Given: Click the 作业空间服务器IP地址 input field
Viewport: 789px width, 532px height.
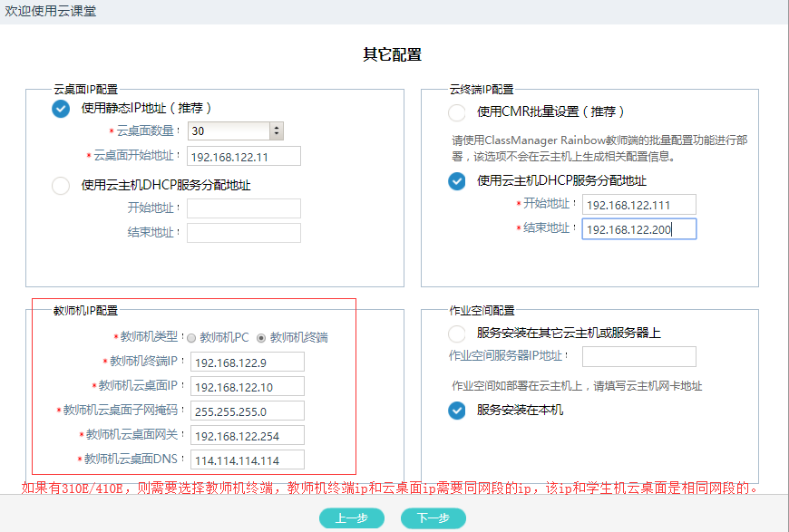Looking at the screenshot, I should (x=638, y=356).
